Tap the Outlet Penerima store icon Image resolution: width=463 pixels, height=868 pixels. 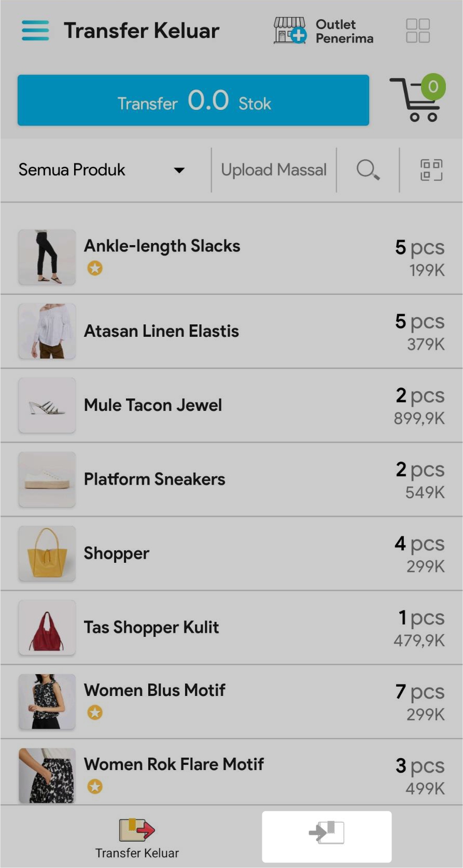(289, 31)
